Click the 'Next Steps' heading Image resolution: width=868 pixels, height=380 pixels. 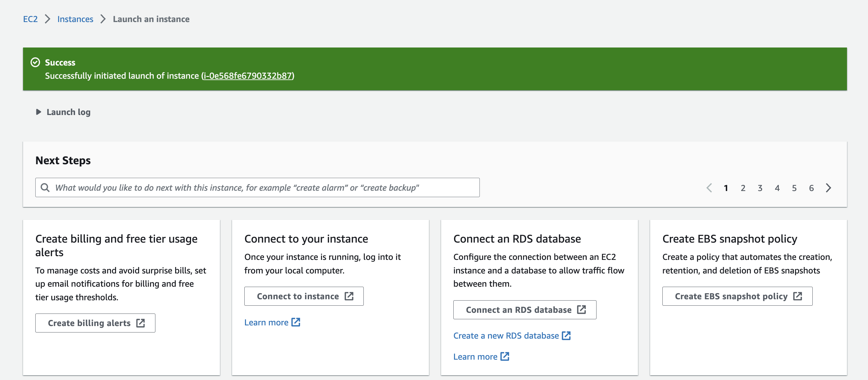[63, 160]
